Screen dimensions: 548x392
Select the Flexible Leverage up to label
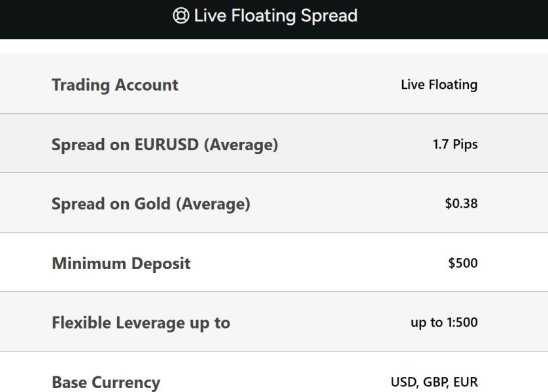coord(141,323)
